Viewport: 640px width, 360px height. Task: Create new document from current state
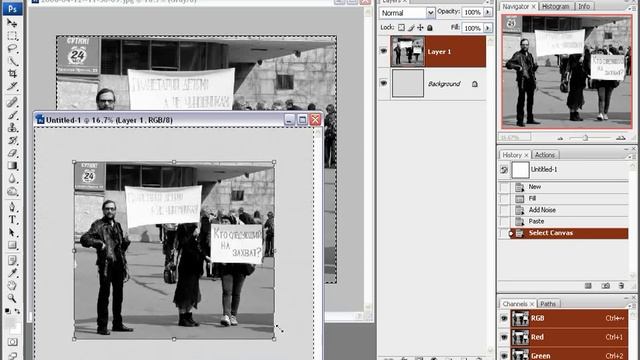588,286
